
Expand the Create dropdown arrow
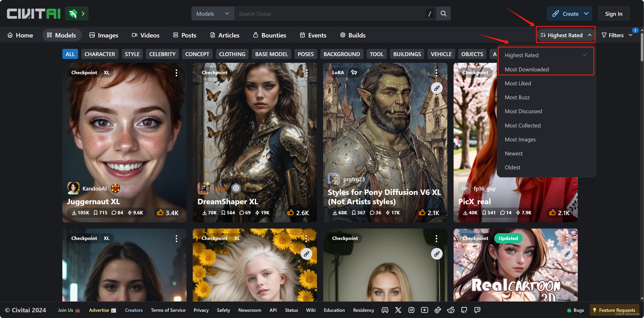586,13
